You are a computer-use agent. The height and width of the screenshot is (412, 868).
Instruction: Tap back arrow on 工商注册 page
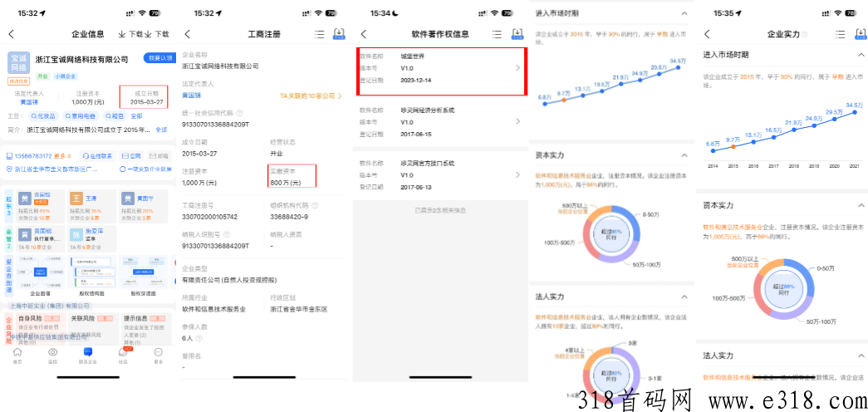(x=187, y=34)
